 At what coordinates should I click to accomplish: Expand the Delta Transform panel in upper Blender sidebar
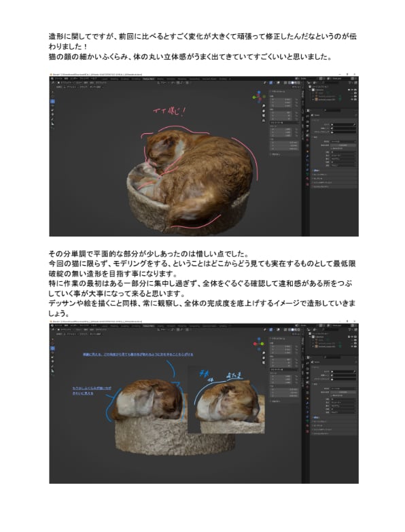coord(275,154)
